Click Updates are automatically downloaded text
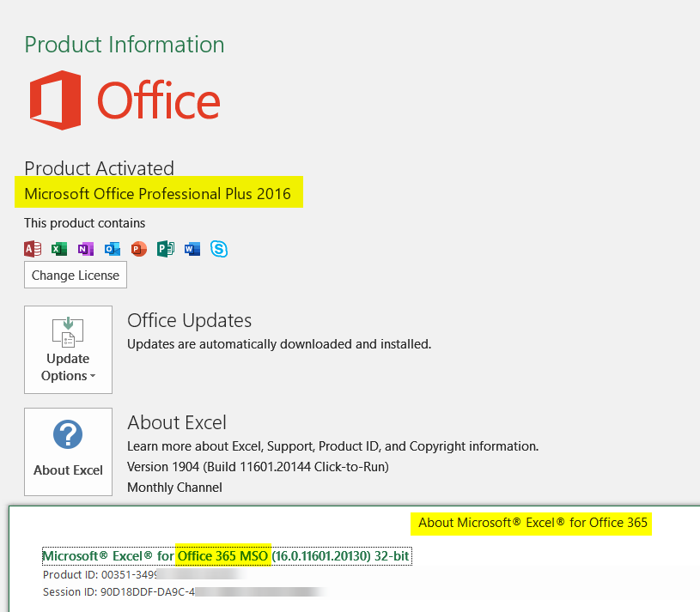Viewport: 700px width, 612px height. tap(279, 344)
